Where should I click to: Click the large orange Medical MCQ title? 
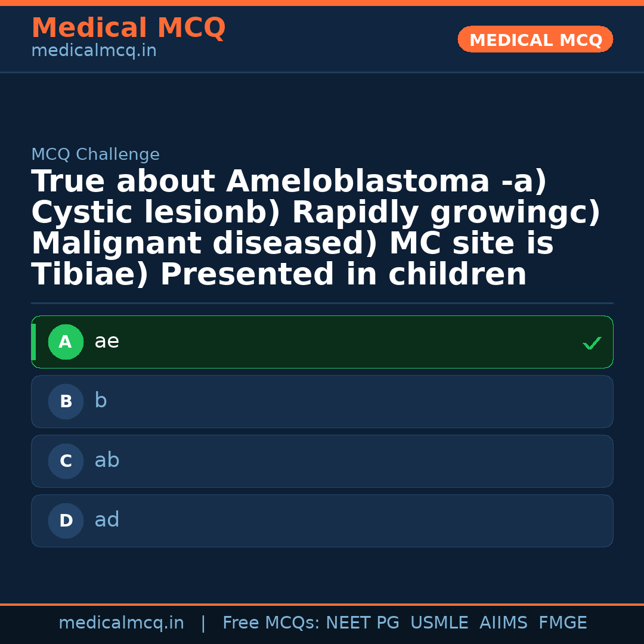(128, 28)
